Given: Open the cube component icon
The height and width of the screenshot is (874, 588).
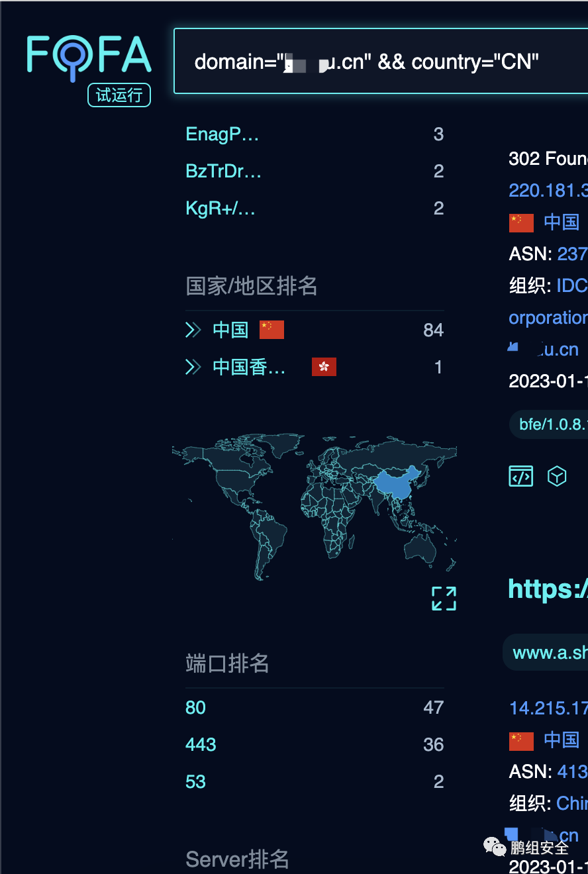Looking at the screenshot, I should (558, 475).
